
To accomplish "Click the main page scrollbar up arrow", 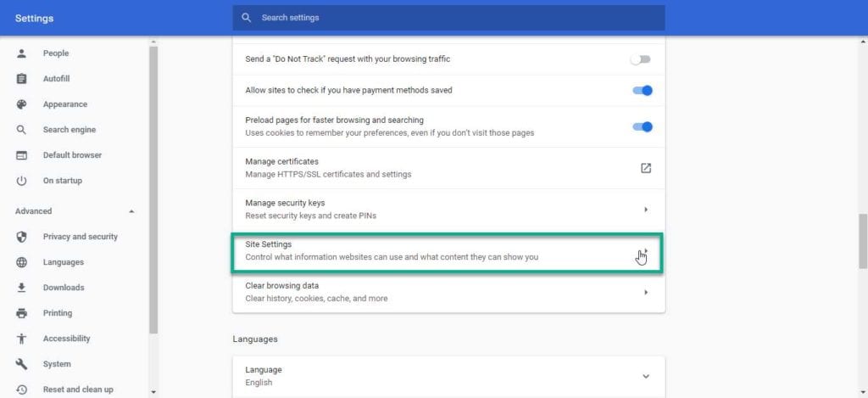I will [x=863, y=42].
